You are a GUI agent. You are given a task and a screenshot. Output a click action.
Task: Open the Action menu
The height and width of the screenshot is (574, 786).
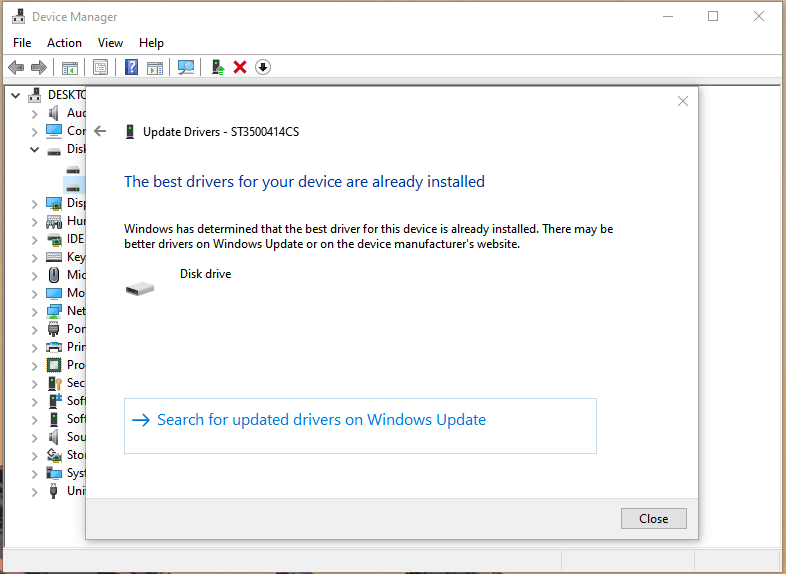[x=64, y=43]
